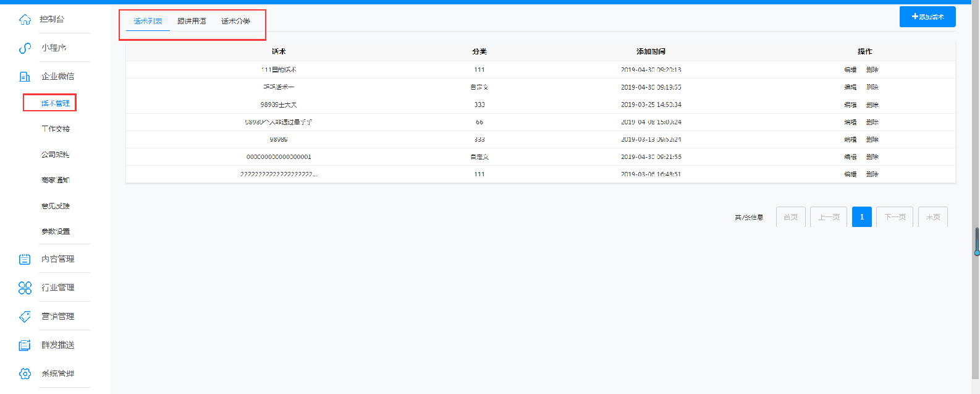Go to last page with 末页

(x=933, y=217)
